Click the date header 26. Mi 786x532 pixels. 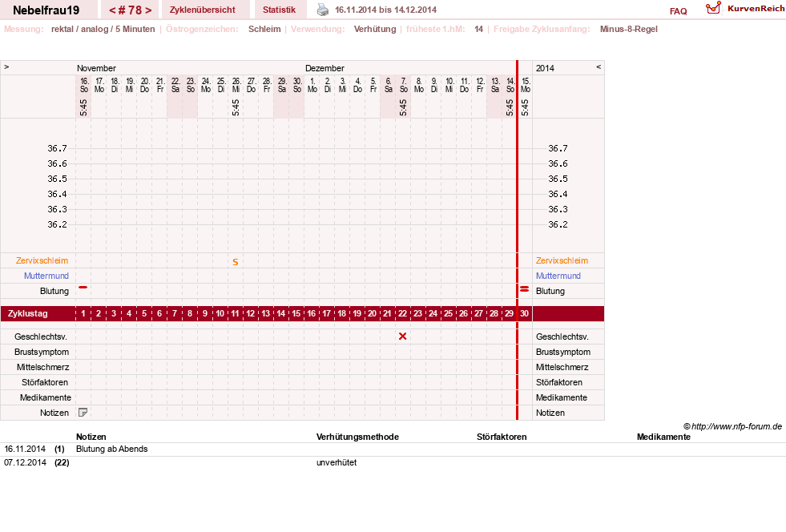(x=236, y=85)
